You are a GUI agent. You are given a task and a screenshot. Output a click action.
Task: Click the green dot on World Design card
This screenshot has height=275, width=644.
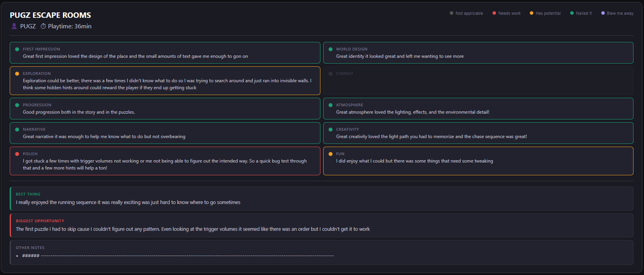click(x=331, y=49)
